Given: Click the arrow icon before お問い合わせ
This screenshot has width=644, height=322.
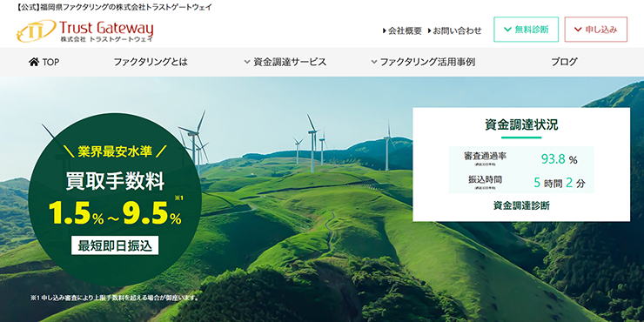Looking at the screenshot, I should 430,30.
